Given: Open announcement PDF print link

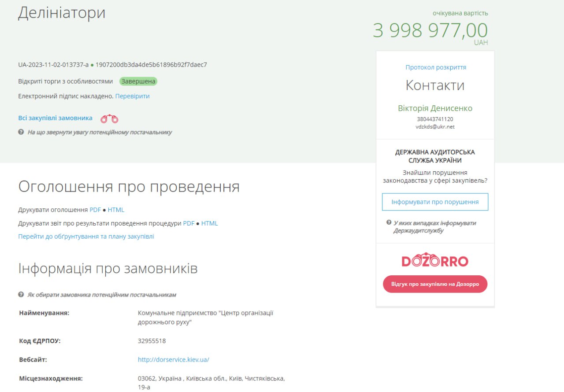Looking at the screenshot, I should coord(95,210).
